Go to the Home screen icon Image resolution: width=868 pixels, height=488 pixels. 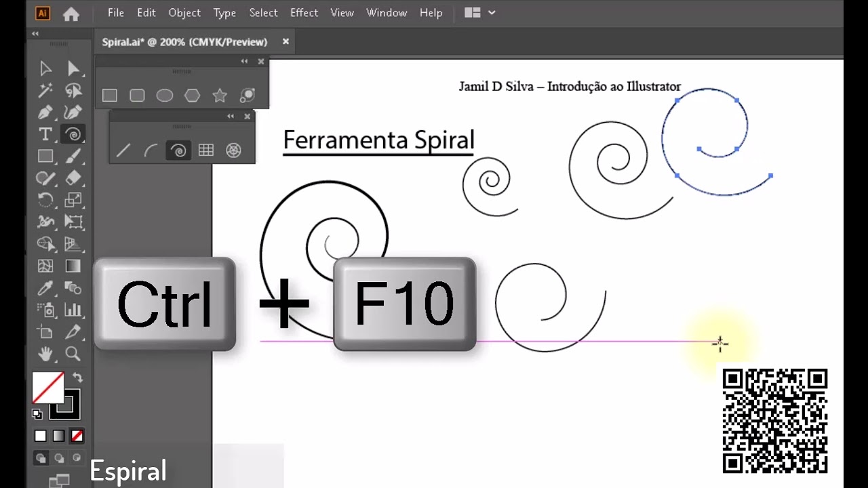71,13
